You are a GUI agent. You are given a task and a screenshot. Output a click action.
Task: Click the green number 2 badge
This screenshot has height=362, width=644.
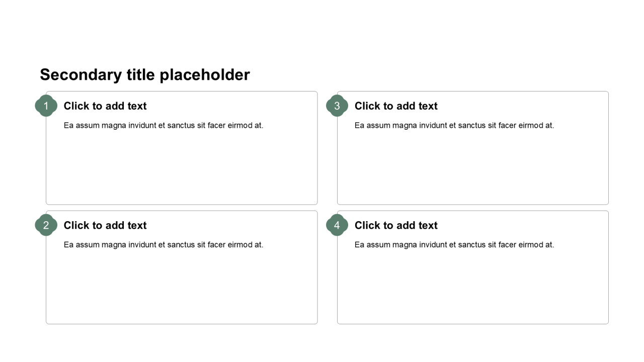46,225
